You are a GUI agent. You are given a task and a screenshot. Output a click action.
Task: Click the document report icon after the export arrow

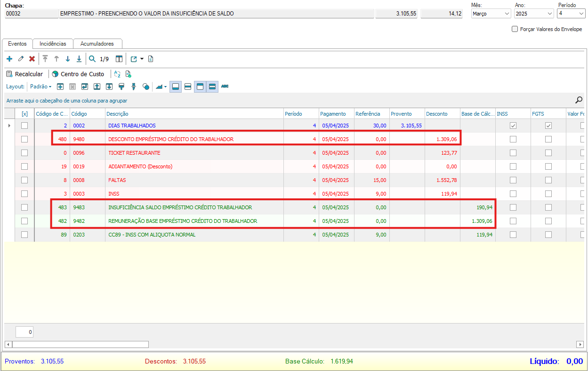click(x=151, y=59)
